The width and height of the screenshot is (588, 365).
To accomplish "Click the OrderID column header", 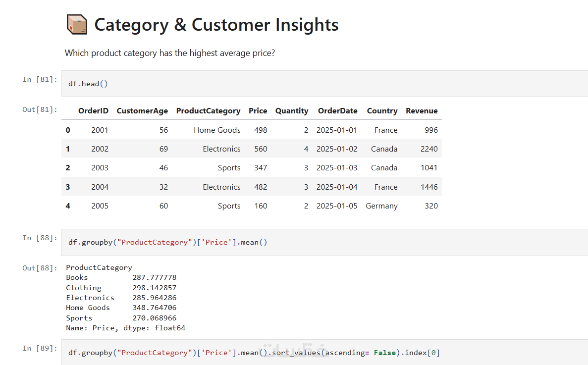I will [x=93, y=111].
